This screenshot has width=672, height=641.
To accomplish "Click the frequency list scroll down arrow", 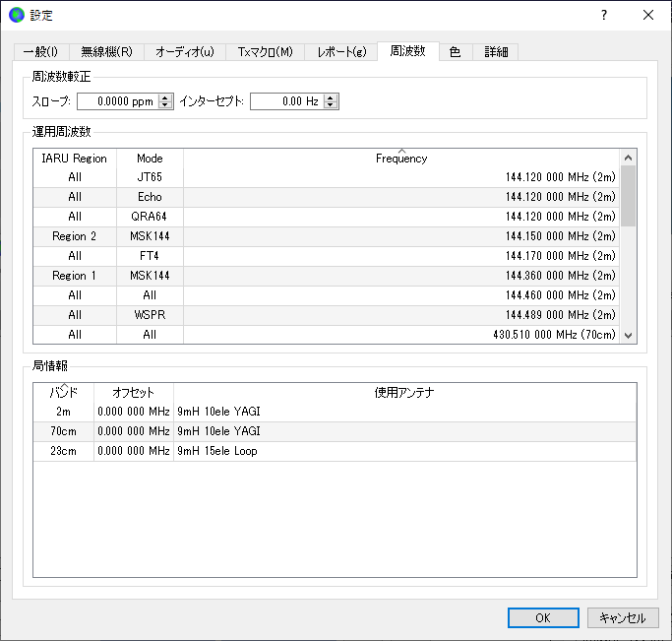I will (629, 336).
